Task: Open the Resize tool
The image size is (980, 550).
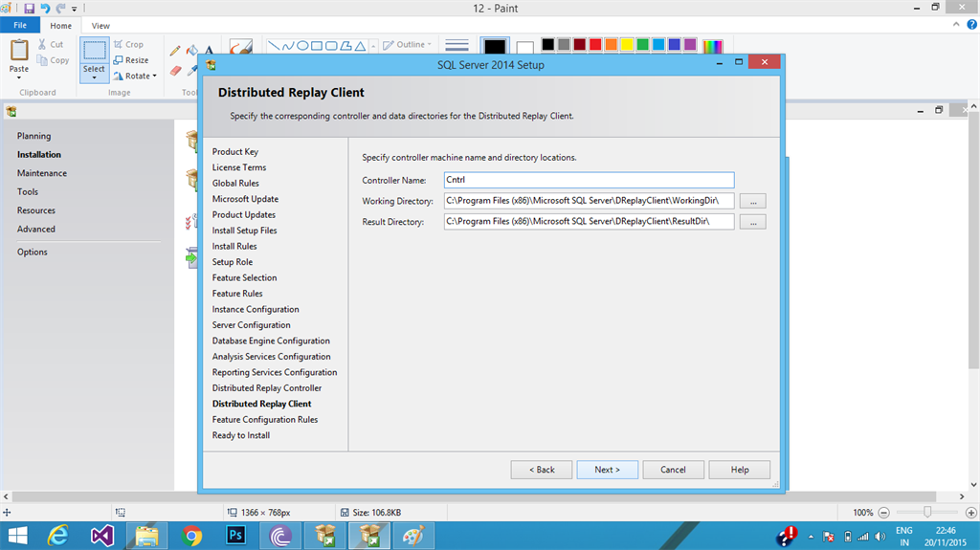Action: pyautogui.click(x=131, y=60)
